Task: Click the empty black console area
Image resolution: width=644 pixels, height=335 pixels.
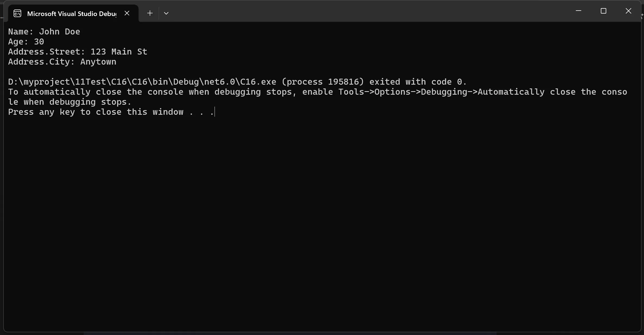Action: [322, 222]
